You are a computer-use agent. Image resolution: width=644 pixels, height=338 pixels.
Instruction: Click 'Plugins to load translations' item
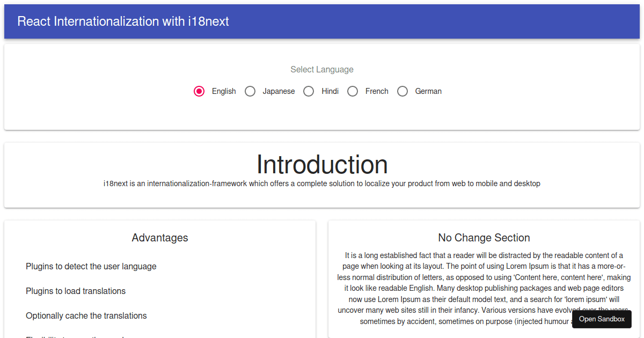(76, 291)
